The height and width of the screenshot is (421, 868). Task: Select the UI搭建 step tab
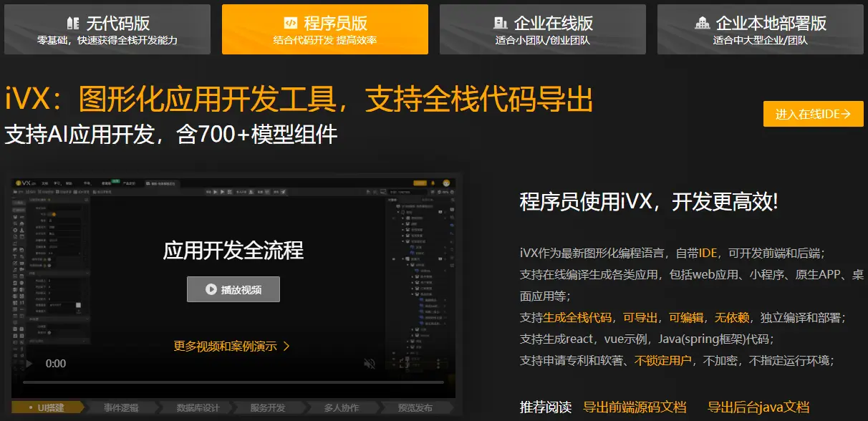coord(50,408)
